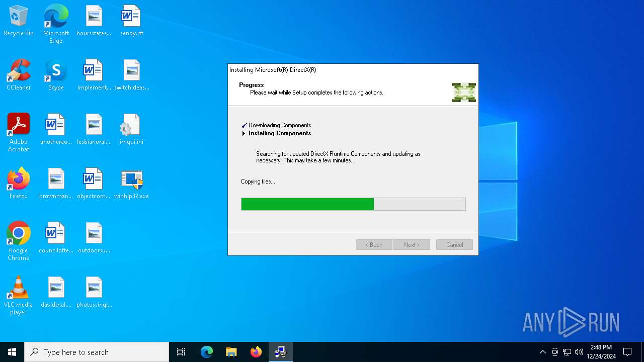This screenshot has width=644, height=362.
Task: Click the Progress heading in the installer
Action: pyautogui.click(x=252, y=85)
